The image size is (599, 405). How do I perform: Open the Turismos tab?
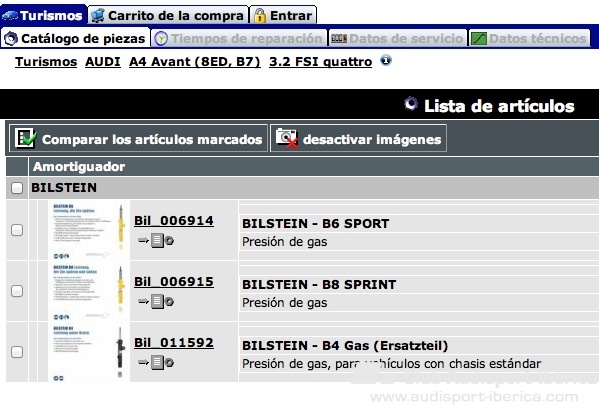click(43, 15)
